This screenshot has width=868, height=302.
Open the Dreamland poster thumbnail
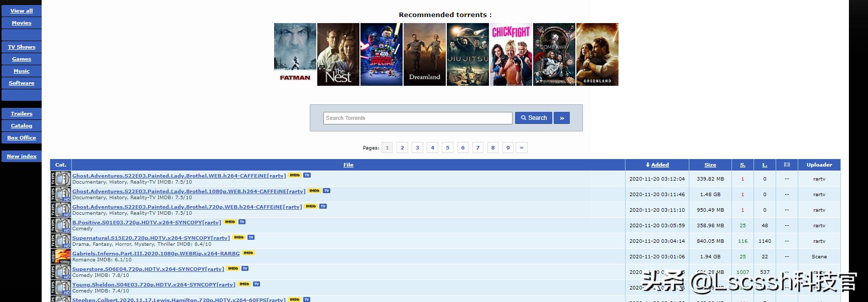click(x=425, y=54)
